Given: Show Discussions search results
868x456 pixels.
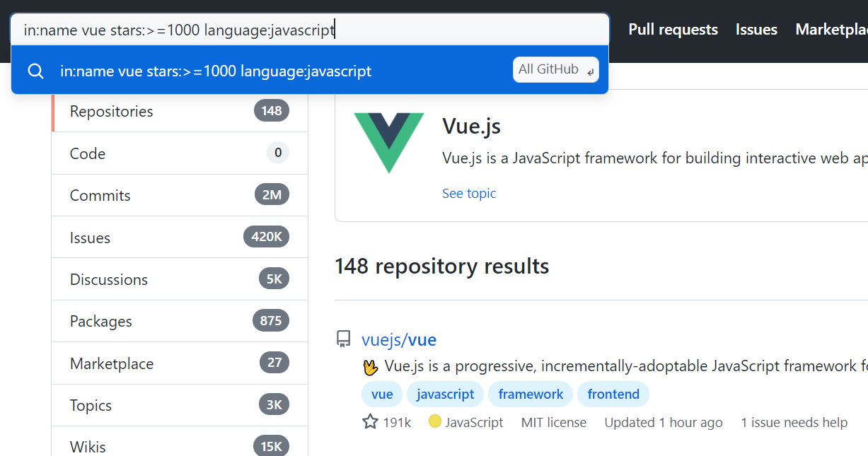Looking at the screenshot, I should coord(180,279).
